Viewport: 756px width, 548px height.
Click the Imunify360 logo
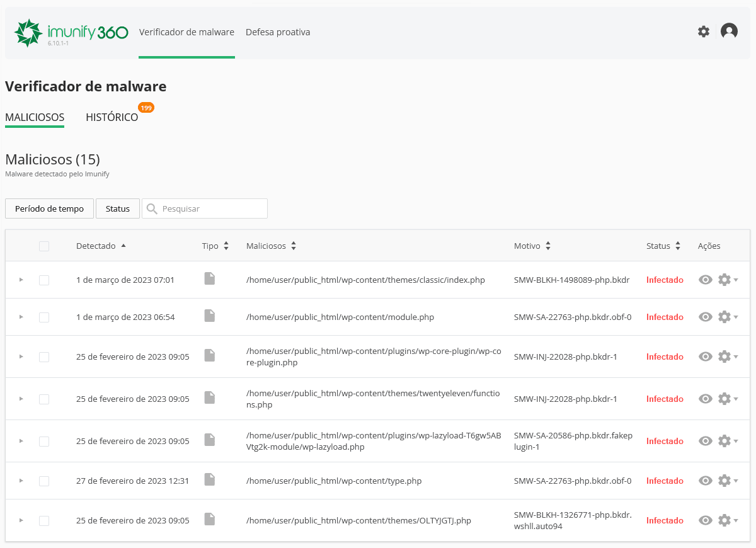(71, 33)
